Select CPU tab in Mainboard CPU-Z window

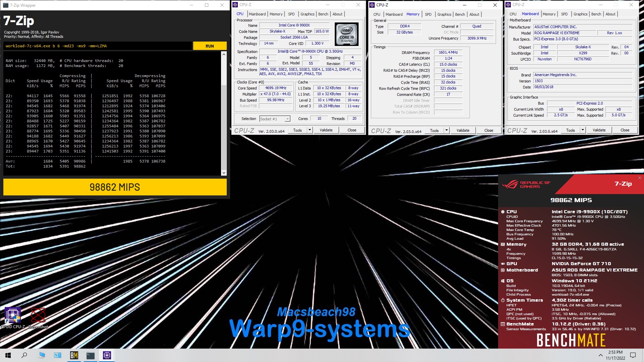[x=513, y=14]
